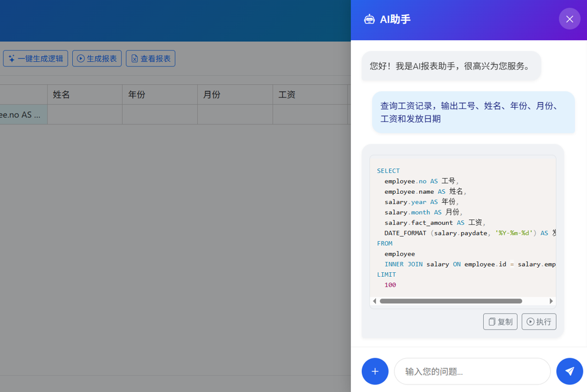587x392 pixels.
Task: Click the execute play icon on 执行 button
Action: pyautogui.click(x=530, y=322)
